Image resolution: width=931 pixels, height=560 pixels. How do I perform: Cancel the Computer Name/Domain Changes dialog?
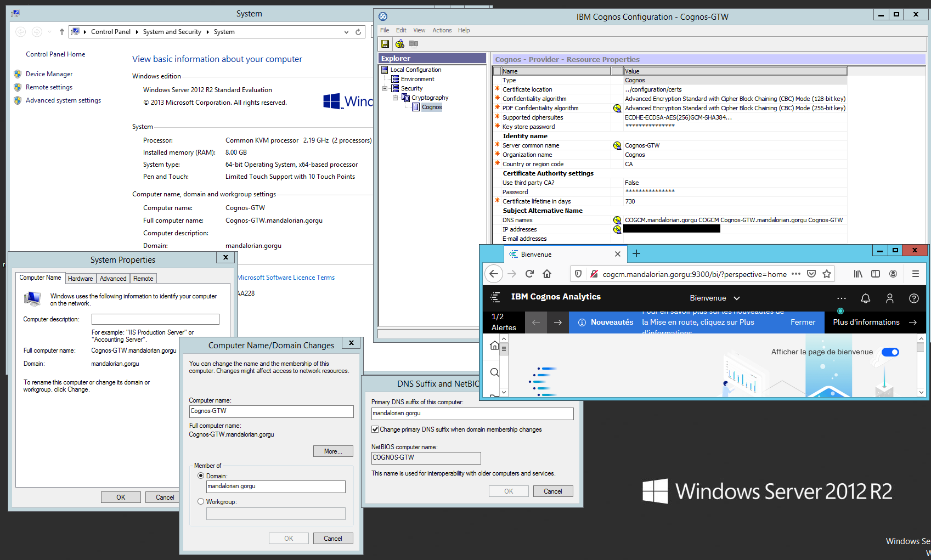(333, 538)
